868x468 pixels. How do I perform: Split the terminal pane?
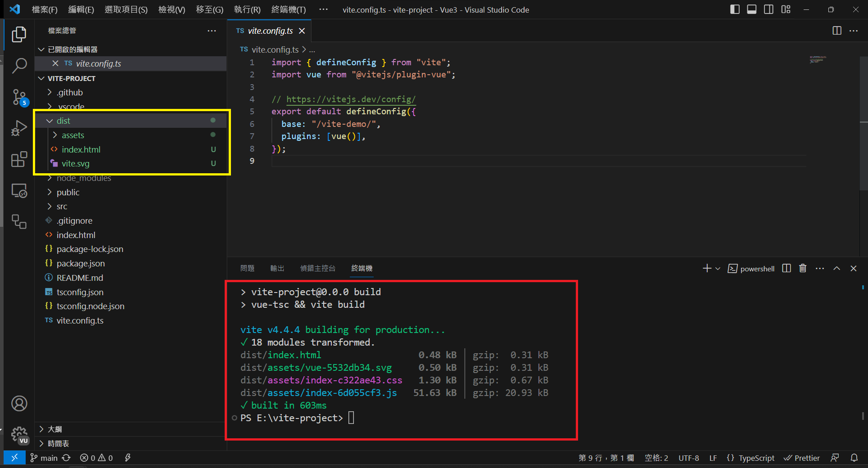tap(787, 268)
